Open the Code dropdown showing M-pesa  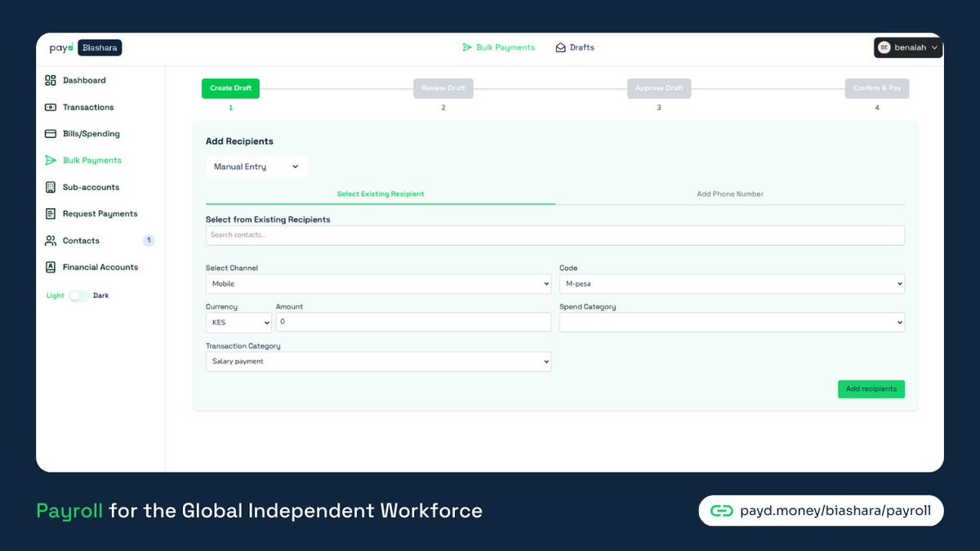click(x=731, y=283)
